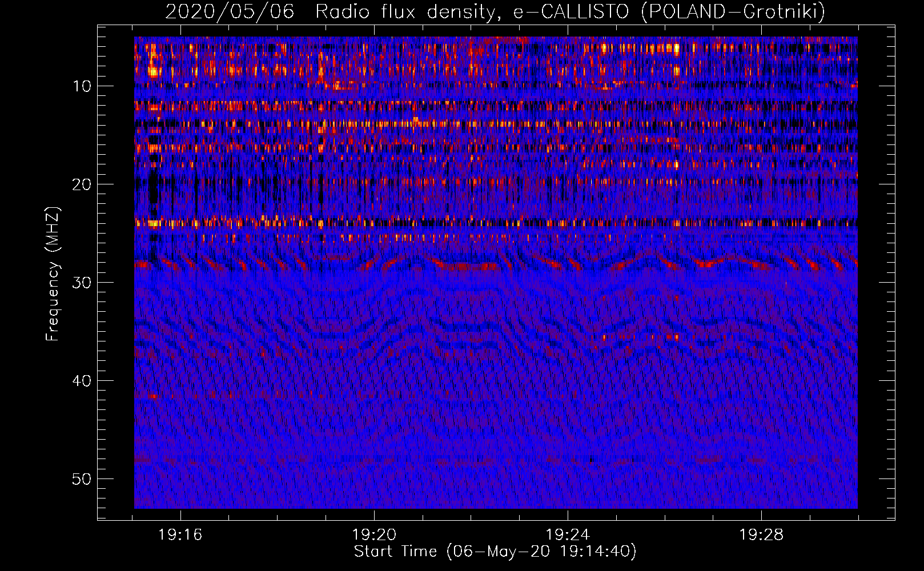
Task: Click the 19:24 time tick label
Action: pyautogui.click(x=568, y=535)
